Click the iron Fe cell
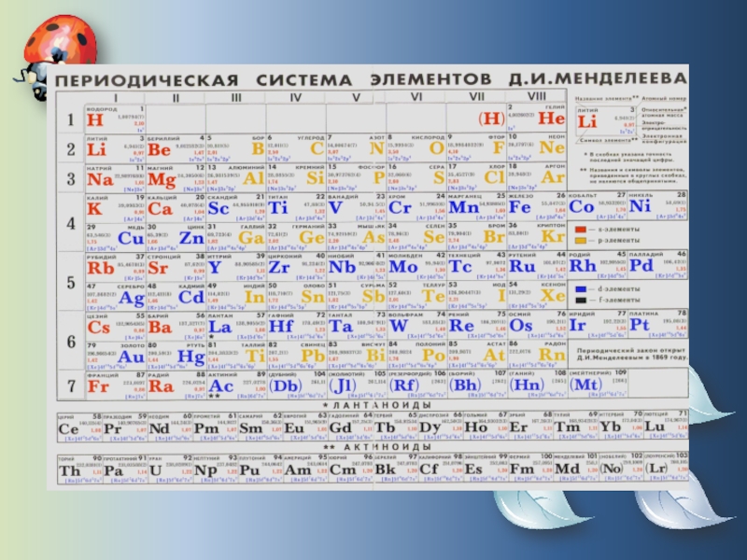 (536, 206)
